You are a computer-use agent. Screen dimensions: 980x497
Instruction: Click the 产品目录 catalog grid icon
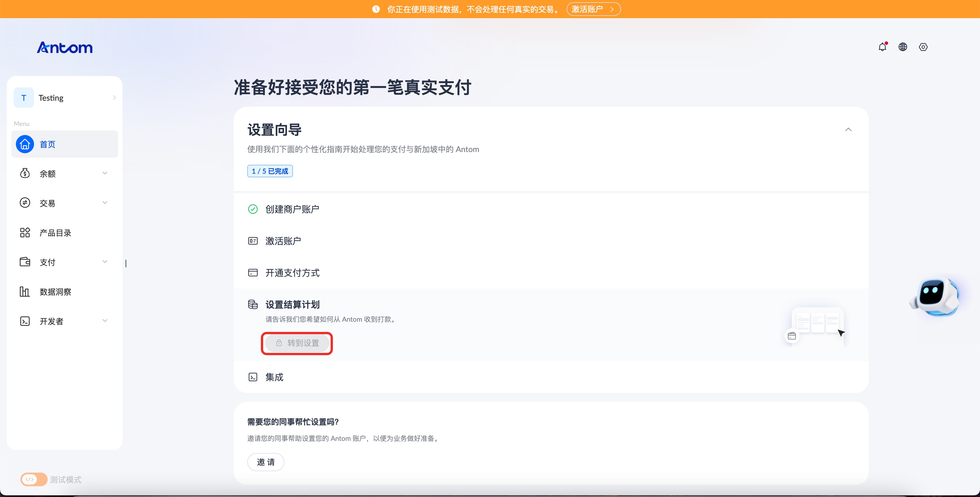pyautogui.click(x=25, y=233)
